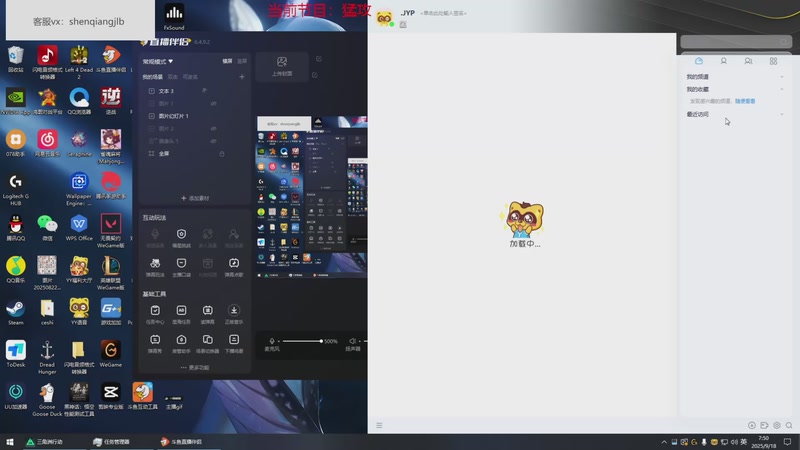Click the upper edit pencil beside upload cover
Viewport: 800px width, 450px height.
319,59
